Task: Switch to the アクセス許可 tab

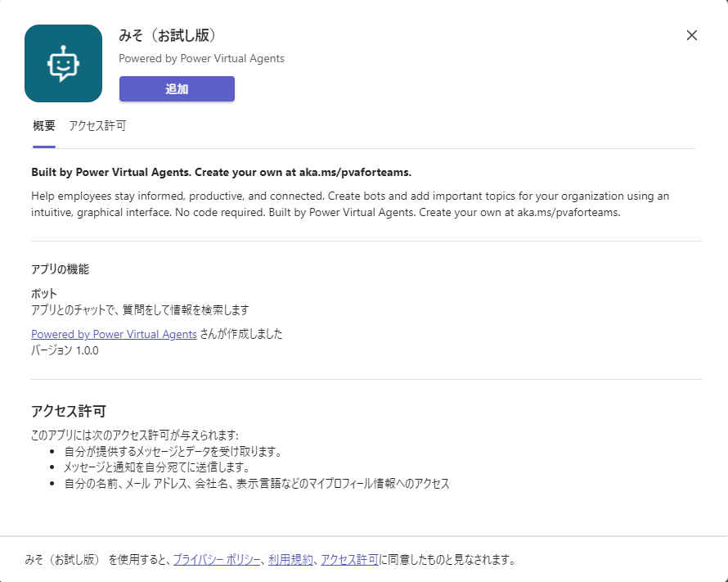Action: [97, 126]
